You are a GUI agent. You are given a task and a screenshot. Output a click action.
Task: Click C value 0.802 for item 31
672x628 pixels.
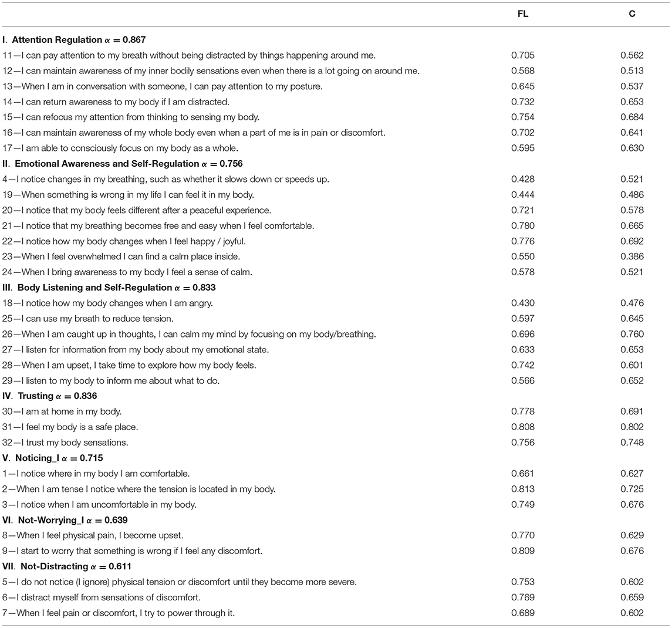[x=632, y=427]
